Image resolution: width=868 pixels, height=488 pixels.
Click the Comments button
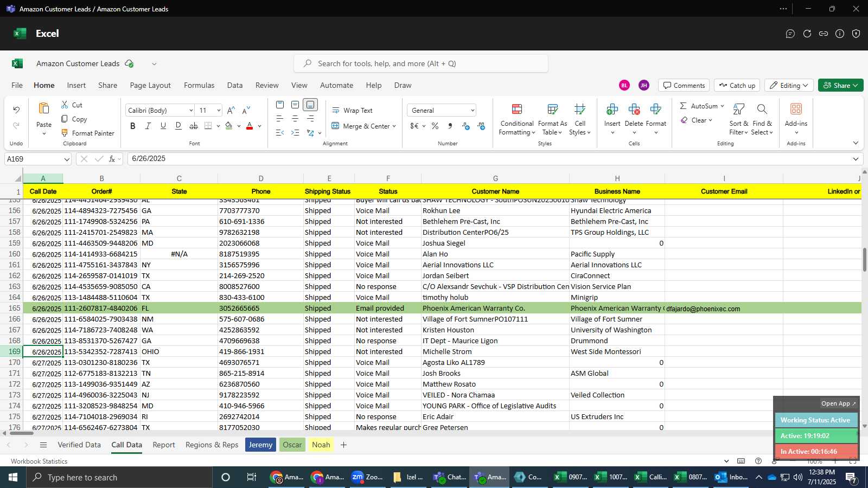(x=684, y=85)
